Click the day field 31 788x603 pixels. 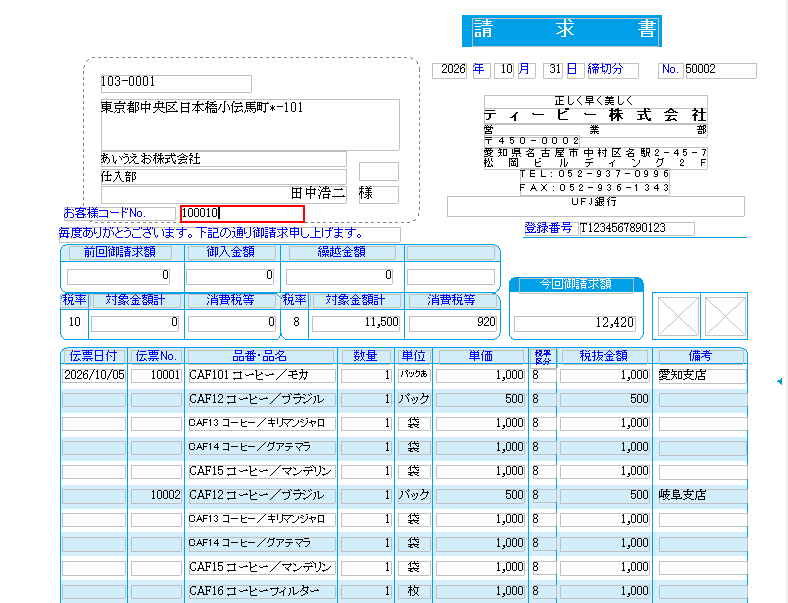point(553,70)
